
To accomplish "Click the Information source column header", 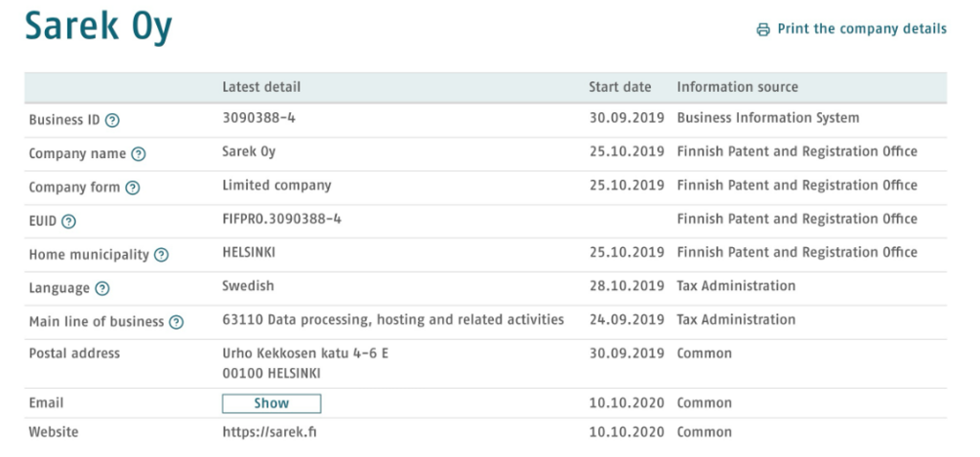I will (x=738, y=87).
